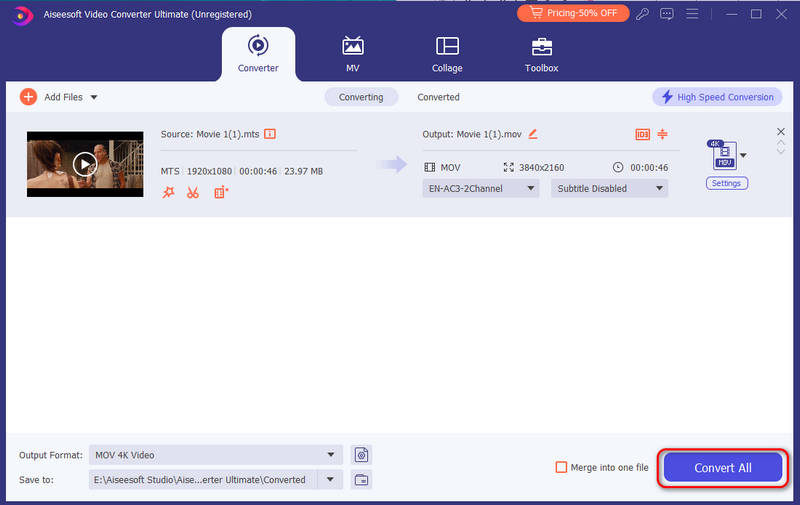
Task: Remove the Movie 1(1) item
Action: point(781,132)
